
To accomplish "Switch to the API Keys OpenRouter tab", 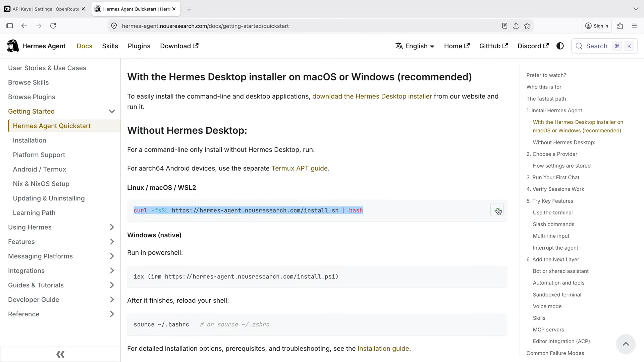I will [x=45, y=9].
